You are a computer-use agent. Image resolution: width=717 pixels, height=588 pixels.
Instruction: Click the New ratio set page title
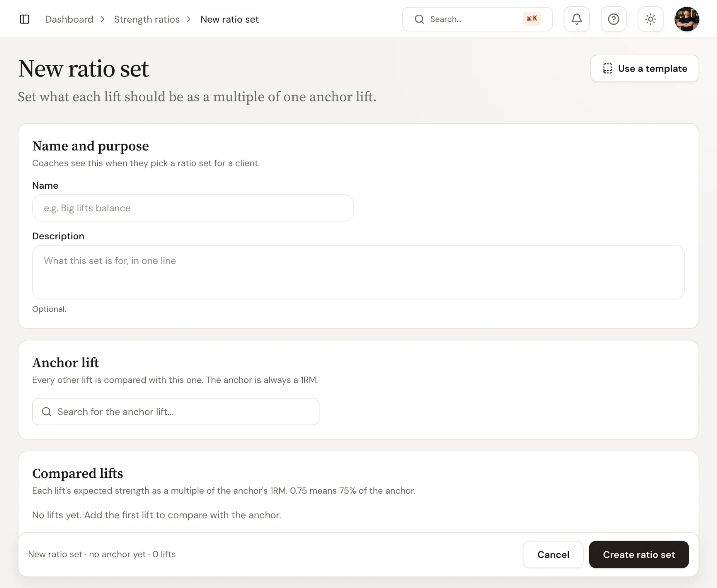83,68
